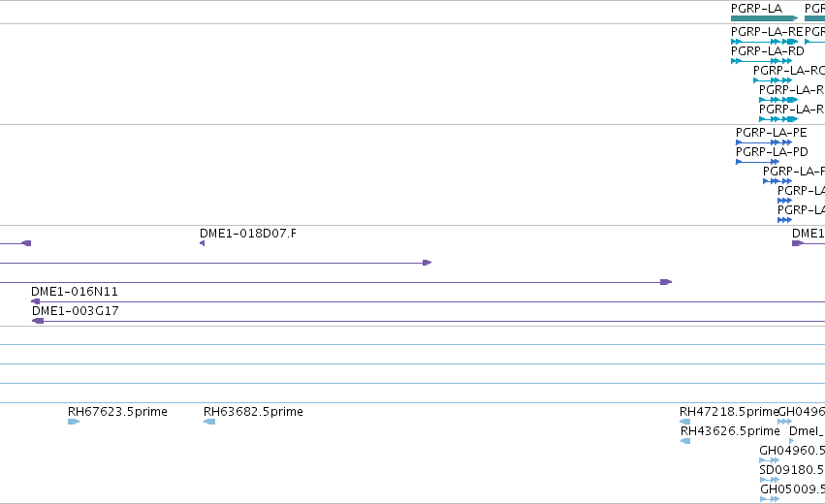Click the SD09180.5 EST label
825x504 pixels.
[x=792, y=470]
